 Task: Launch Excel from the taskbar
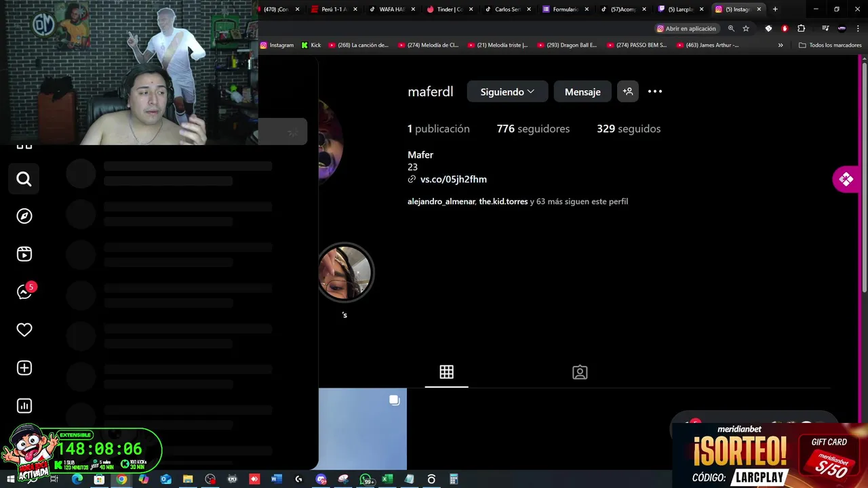(x=387, y=479)
